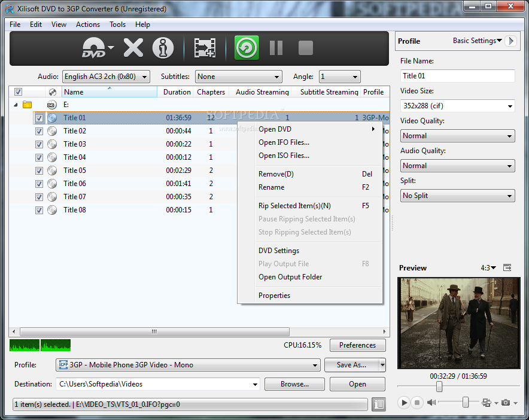Click the preview seek slider handle
The width and height of the screenshot is (529, 420).
[x=439, y=386]
